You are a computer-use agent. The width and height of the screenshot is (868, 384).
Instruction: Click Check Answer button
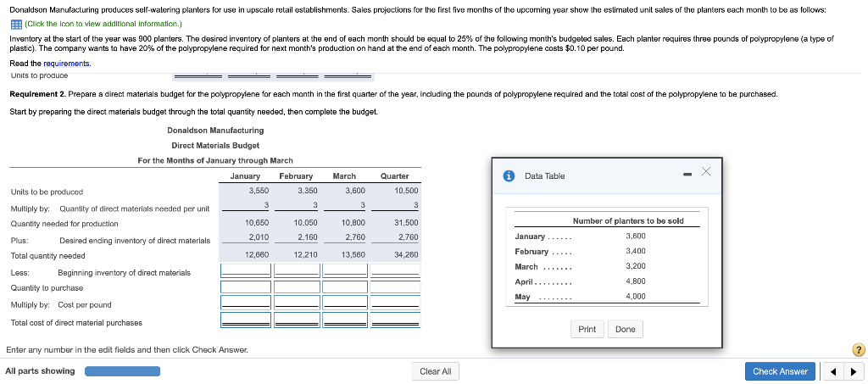click(x=780, y=372)
